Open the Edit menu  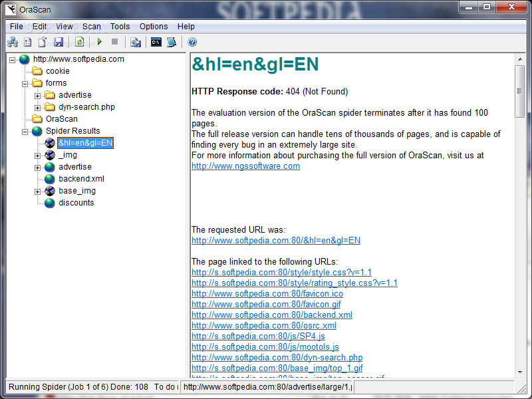(39, 27)
